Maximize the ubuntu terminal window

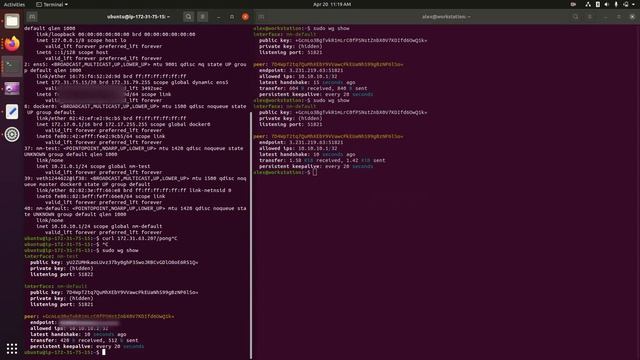click(x=232, y=17)
